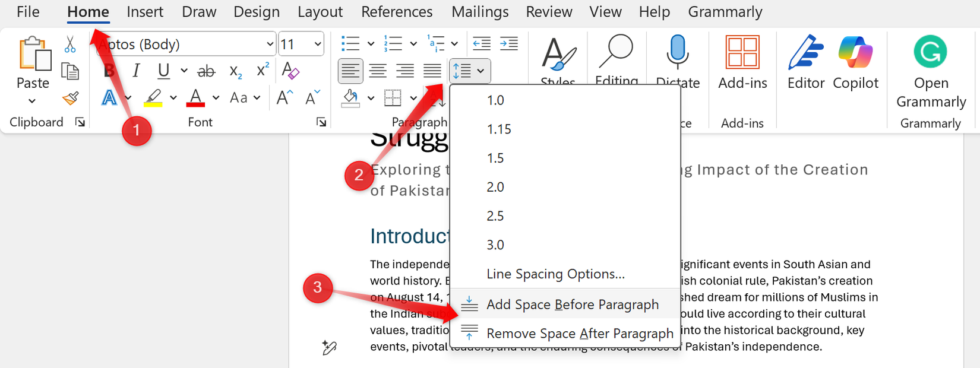Switch to the Draw tab
Image resolution: width=980 pixels, height=368 pixels.
[199, 12]
